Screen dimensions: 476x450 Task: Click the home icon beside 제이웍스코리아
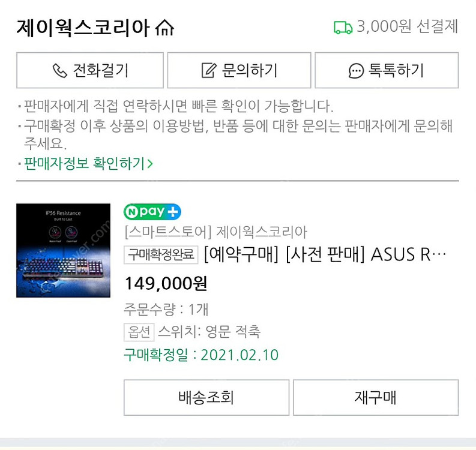(x=164, y=28)
